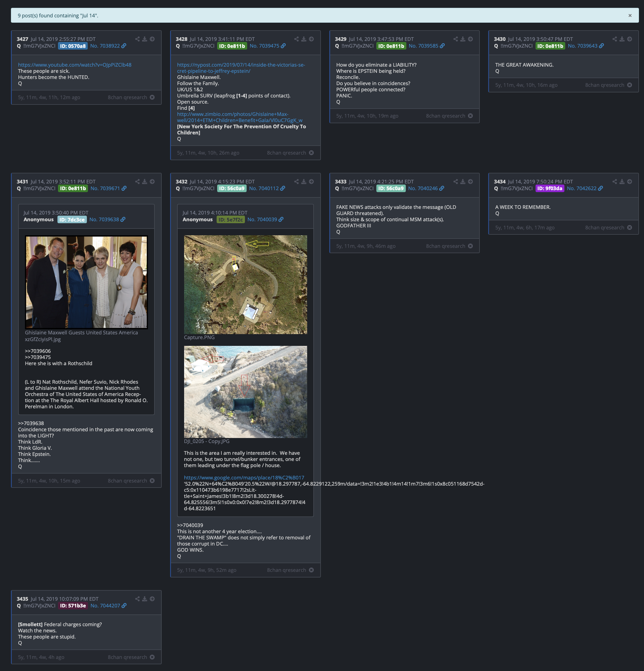
Task: Click post number 3434 heading
Action: pos(499,181)
